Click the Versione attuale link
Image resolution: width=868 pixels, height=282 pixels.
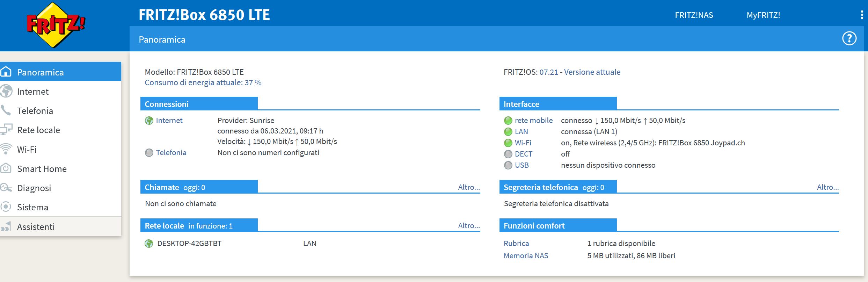point(592,72)
